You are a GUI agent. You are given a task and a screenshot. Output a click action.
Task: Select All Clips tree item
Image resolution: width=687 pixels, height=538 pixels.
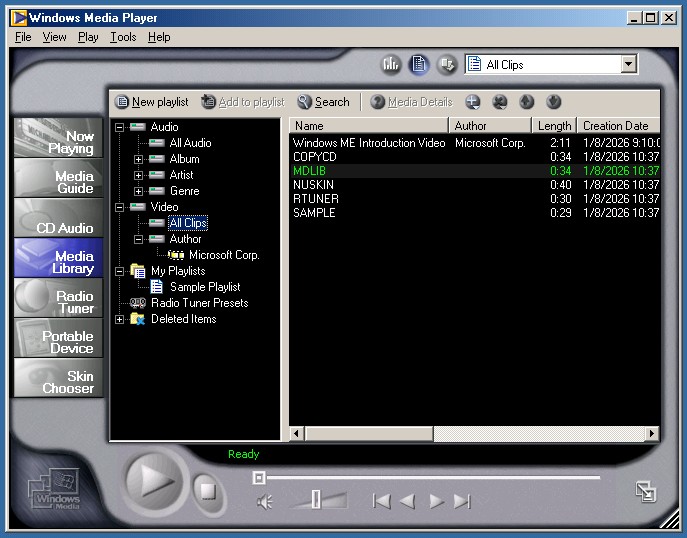click(x=188, y=223)
